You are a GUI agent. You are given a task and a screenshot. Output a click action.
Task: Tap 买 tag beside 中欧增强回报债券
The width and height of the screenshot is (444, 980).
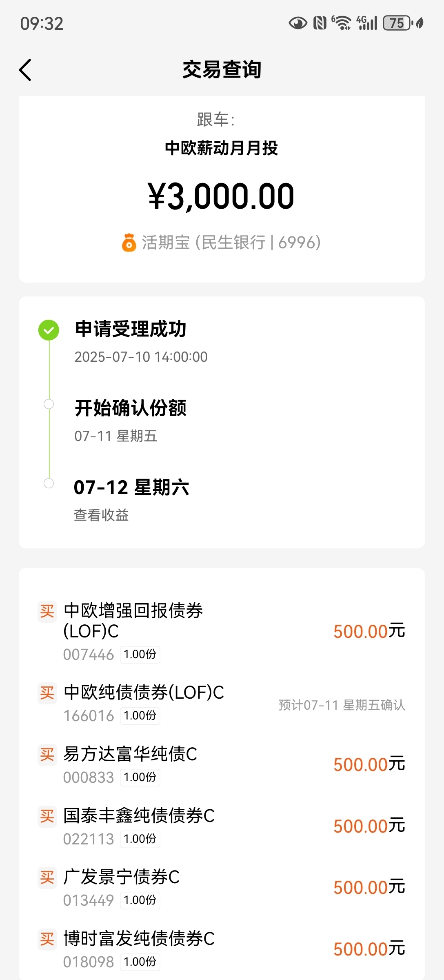[x=47, y=611]
